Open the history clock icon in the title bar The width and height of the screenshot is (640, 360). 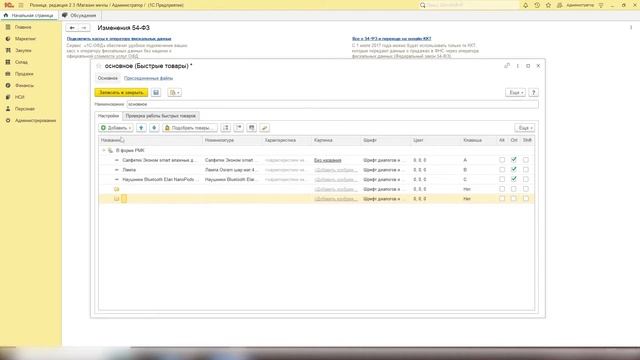[x=537, y=5]
